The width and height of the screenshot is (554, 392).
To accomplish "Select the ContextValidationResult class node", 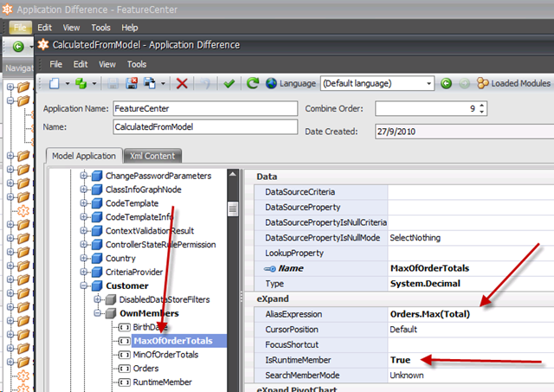I will [150, 230].
